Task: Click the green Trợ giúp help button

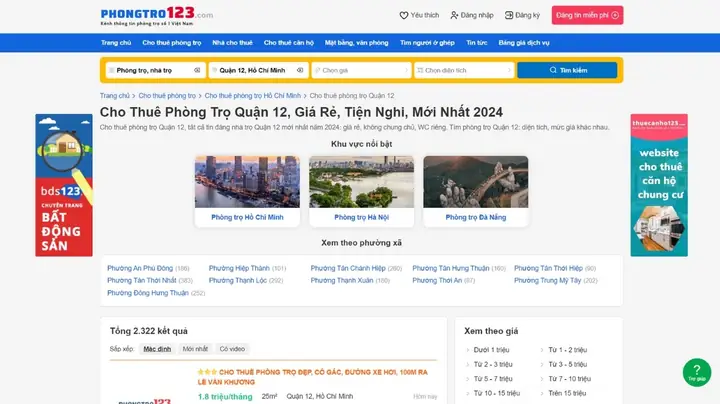Action: pyautogui.click(x=697, y=372)
